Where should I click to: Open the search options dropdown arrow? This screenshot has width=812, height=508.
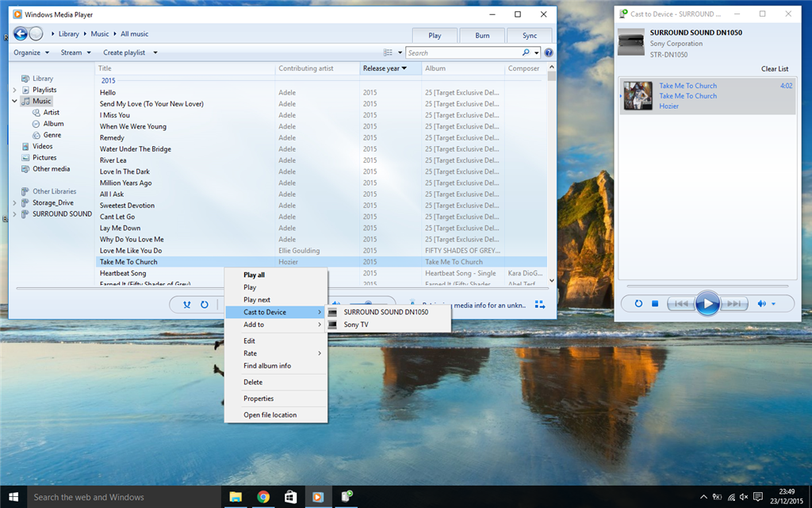tap(537, 53)
